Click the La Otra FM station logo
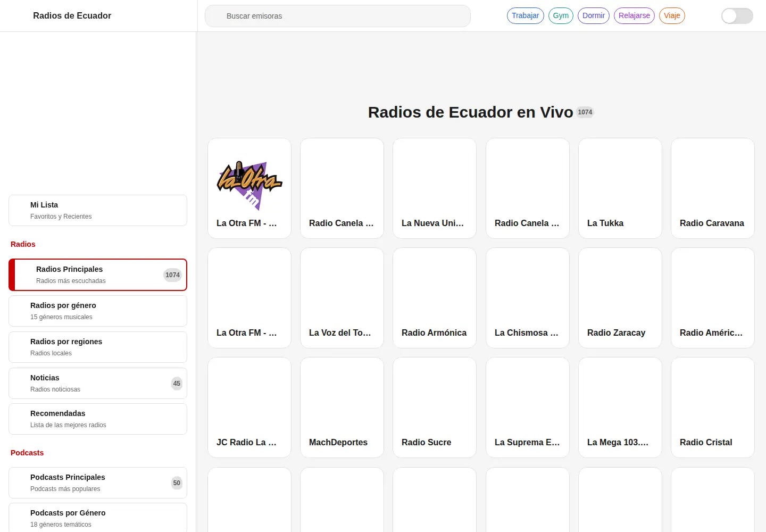Image resolution: width=766 pixels, height=532 pixels. tap(249, 186)
